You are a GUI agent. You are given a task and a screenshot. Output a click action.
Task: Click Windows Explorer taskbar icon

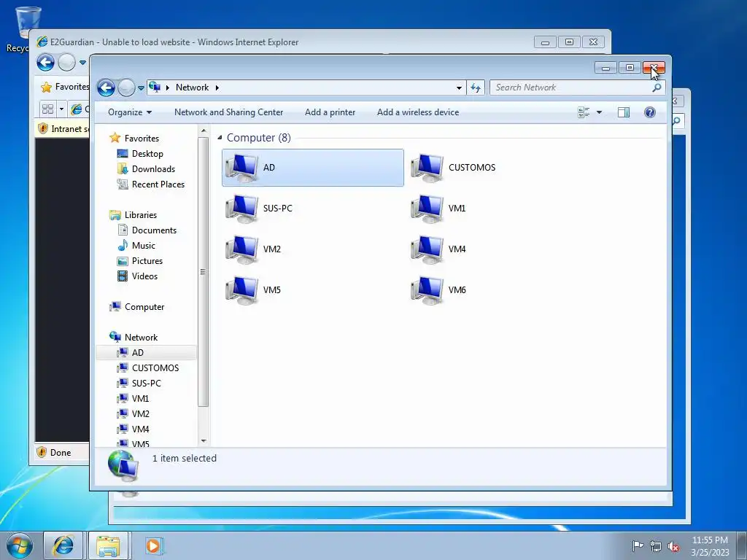tap(108, 545)
